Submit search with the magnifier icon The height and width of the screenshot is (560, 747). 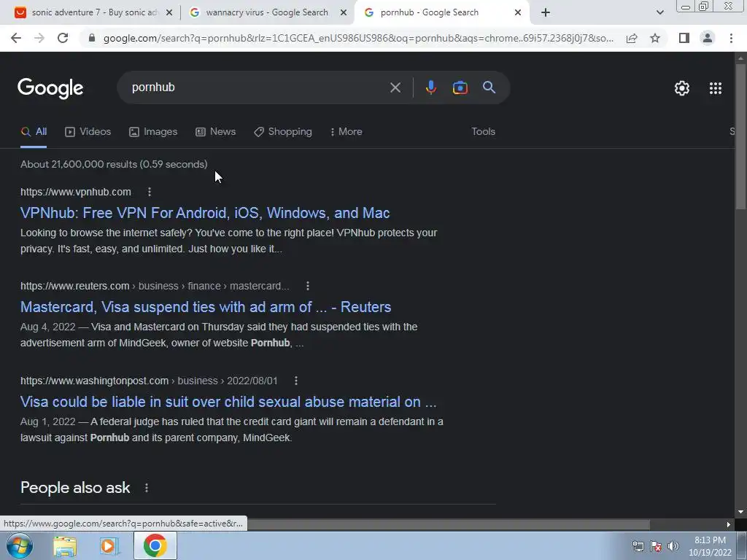click(x=489, y=87)
